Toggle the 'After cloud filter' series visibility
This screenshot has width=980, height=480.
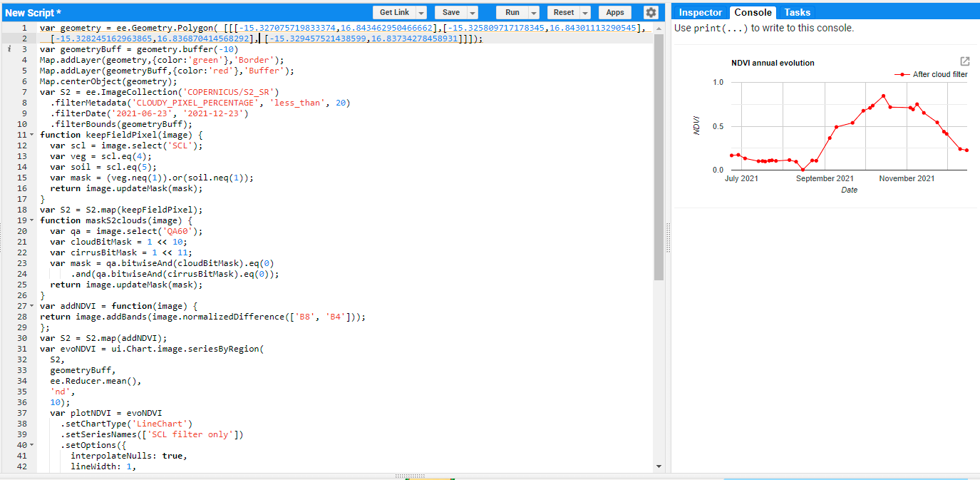[941, 74]
